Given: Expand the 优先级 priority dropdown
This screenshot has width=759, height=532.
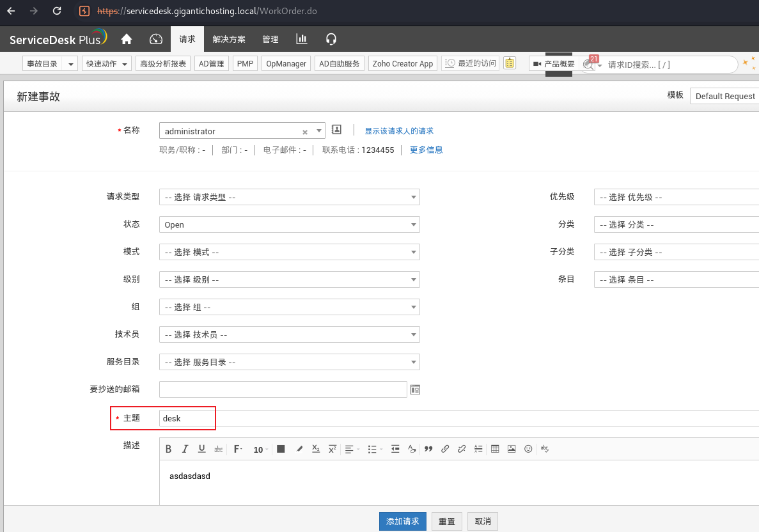Looking at the screenshot, I should [676, 197].
